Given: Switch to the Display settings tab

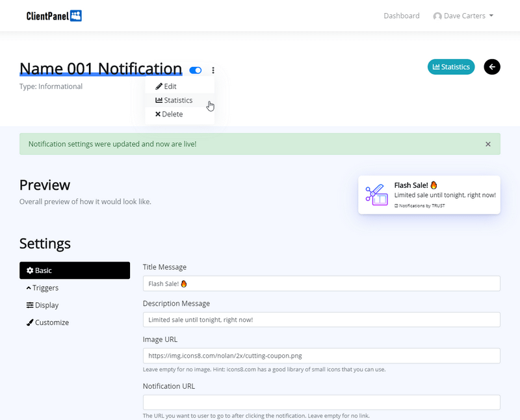Looking at the screenshot, I should click(x=75, y=305).
